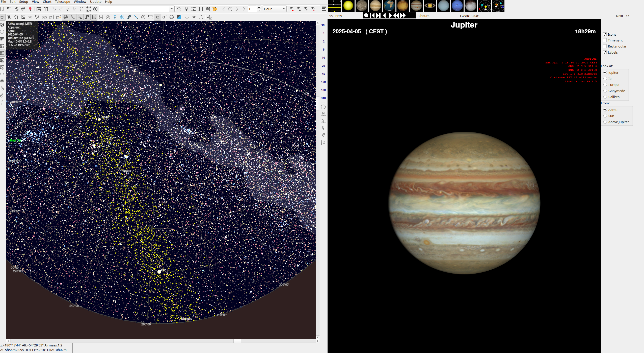The width and height of the screenshot is (644, 353).
Task: Open the Hour time unit dropdown
Action: click(274, 9)
